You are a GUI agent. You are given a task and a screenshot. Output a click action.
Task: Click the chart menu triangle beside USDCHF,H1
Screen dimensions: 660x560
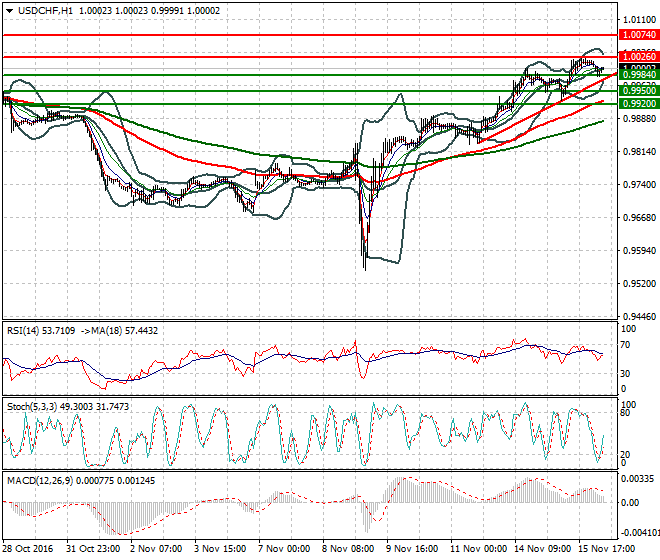(x=8, y=9)
